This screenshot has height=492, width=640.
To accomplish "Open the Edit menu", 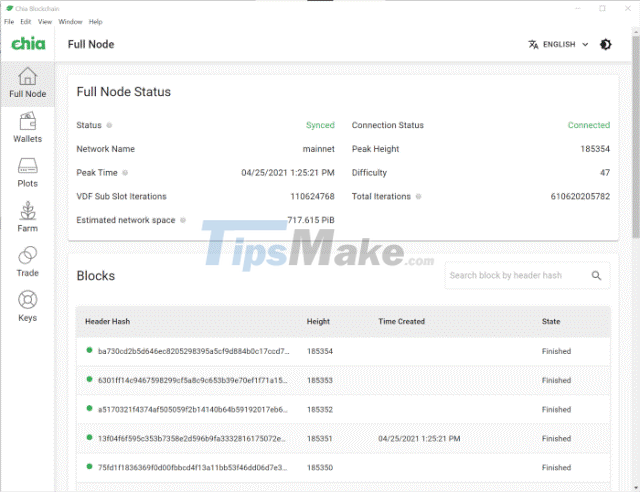I will pyautogui.click(x=26, y=21).
